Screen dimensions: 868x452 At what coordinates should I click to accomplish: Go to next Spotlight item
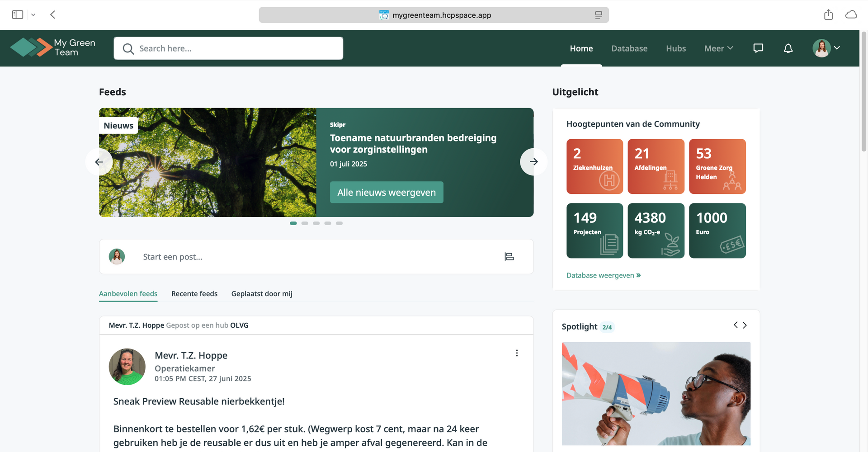[x=745, y=325]
